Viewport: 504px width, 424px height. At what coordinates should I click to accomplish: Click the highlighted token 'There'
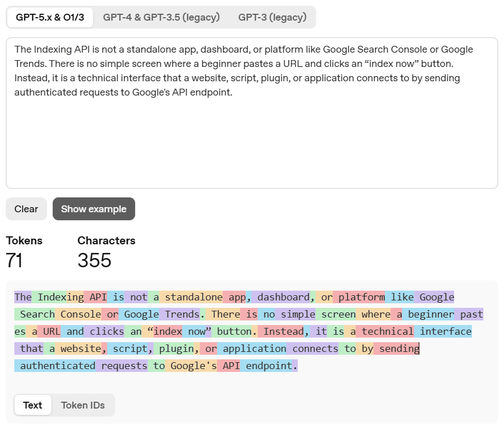click(223, 314)
